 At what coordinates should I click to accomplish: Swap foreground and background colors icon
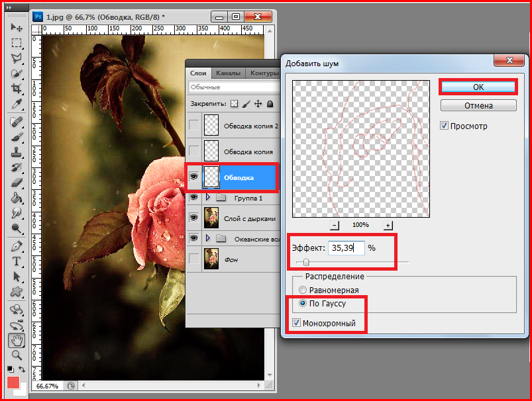(x=22, y=369)
